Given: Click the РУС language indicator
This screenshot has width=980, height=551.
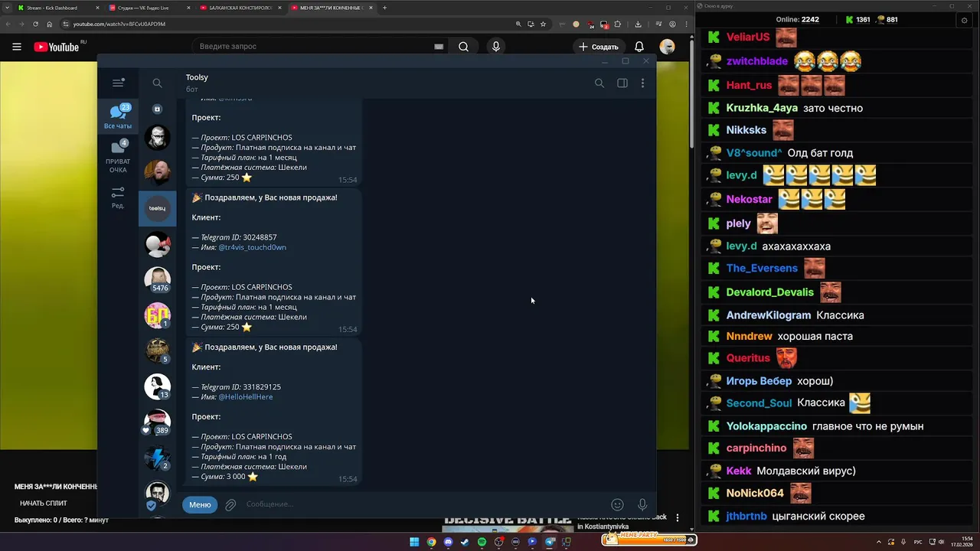Looking at the screenshot, I should click(x=918, y=542).
